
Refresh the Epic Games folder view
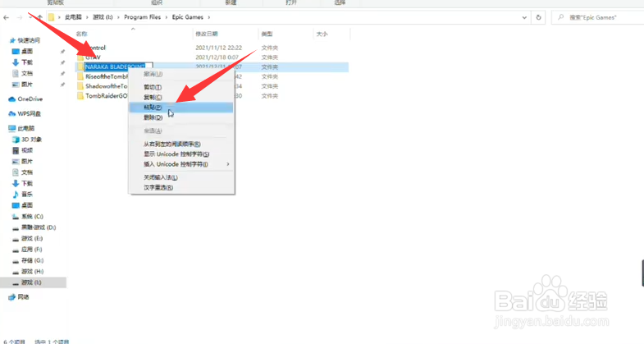click(538, 17)
